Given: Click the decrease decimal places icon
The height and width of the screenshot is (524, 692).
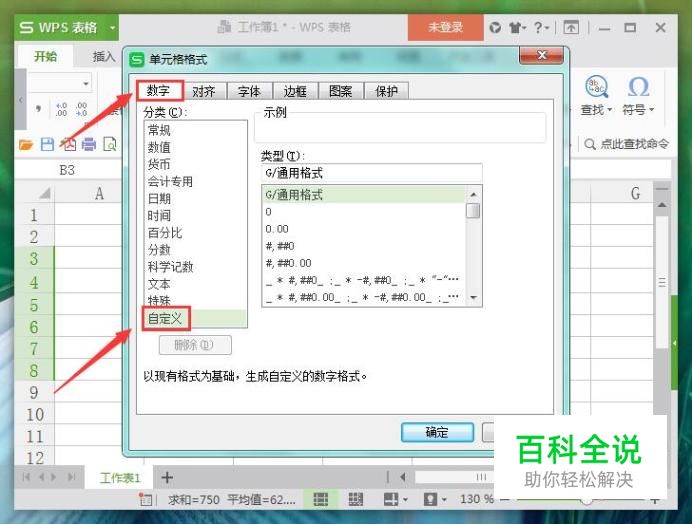Looking at the screenshot, I should click(82, 109).
